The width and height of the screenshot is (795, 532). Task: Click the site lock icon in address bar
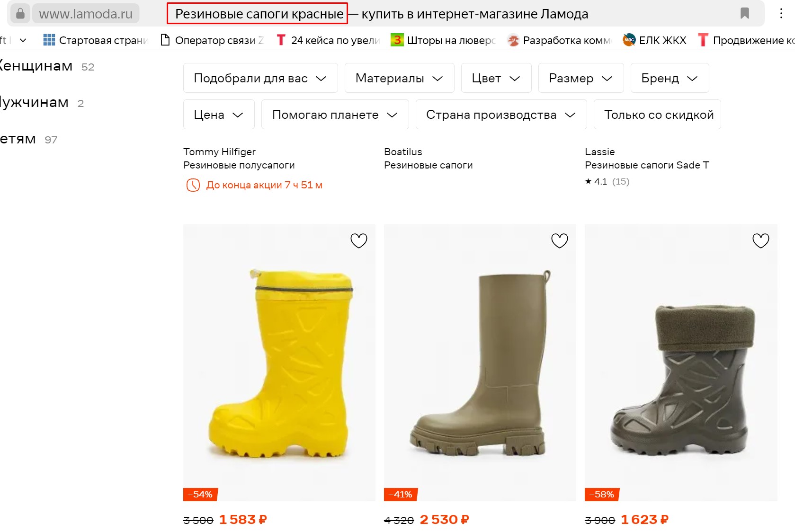pos(20,14)
